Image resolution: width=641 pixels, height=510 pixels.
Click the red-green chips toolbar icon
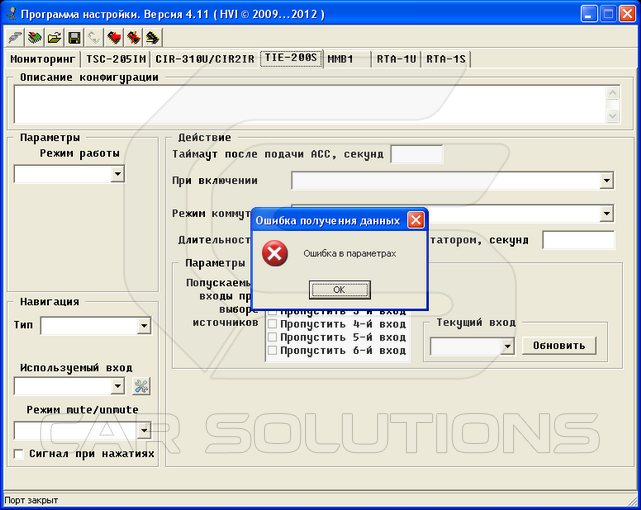34,38
